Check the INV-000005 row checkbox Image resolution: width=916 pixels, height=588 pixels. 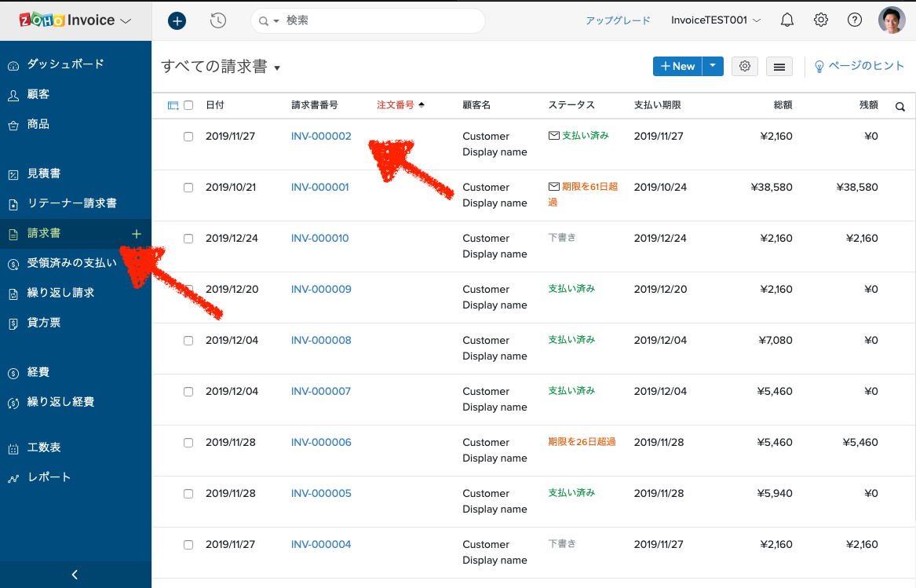point(188,494)
